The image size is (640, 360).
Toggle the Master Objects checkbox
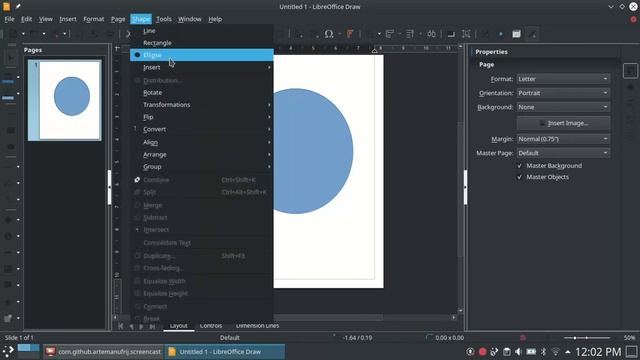point(520,177)
